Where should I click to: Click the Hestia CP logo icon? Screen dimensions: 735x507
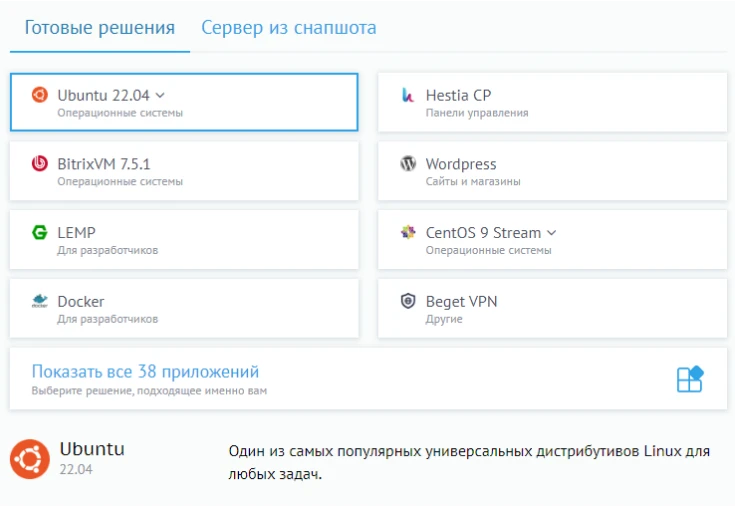[408, 95]
